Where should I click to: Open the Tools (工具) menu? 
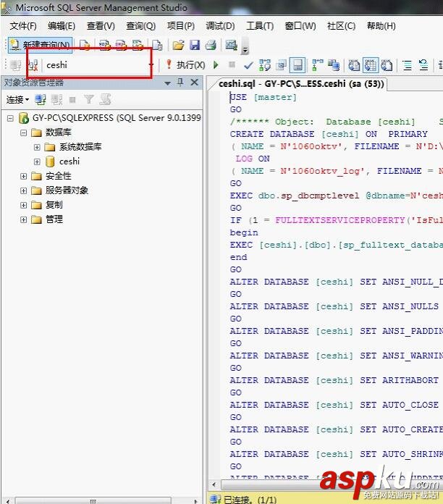[x=260, y=26]
